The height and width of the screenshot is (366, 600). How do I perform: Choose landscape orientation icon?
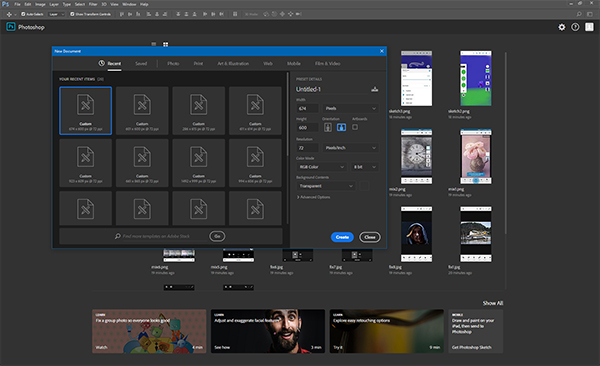pyautogui.click(x=341, y=127)
